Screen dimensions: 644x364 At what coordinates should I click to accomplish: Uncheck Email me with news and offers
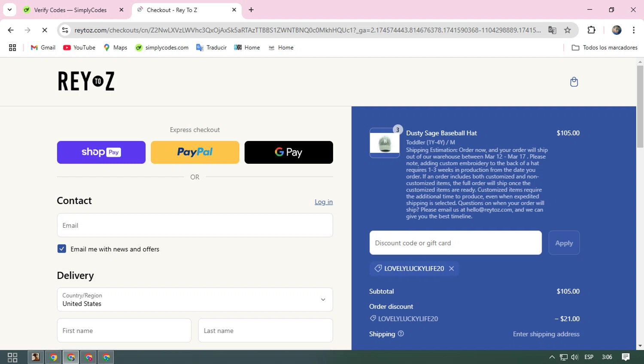62,249
